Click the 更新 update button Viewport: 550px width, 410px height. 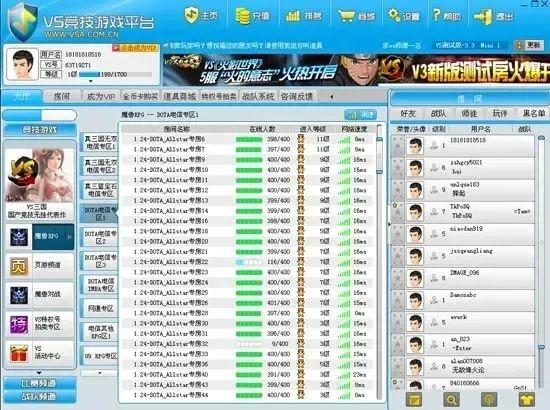click(529, 45)
